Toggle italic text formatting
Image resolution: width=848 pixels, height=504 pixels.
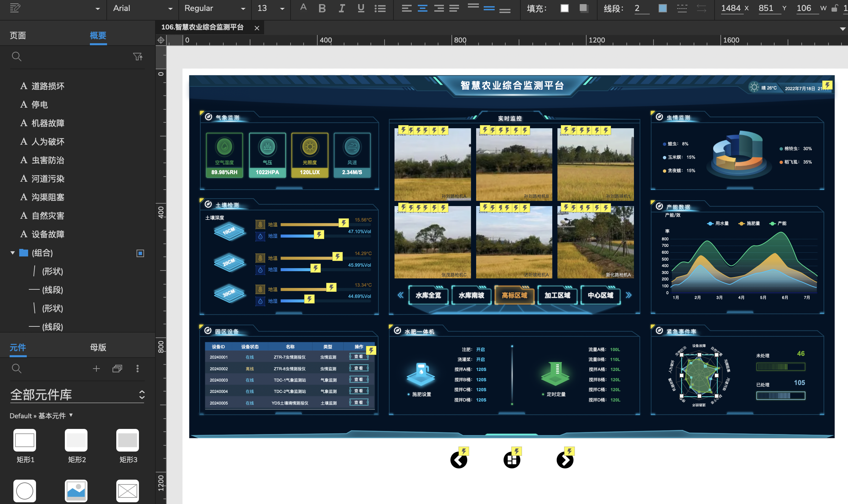tap(341, 8)
